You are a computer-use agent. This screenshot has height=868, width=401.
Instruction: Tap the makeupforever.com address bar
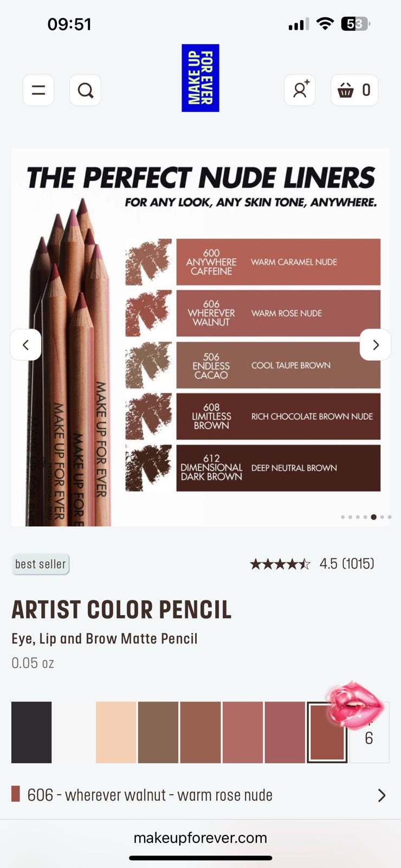pos(200,838)
